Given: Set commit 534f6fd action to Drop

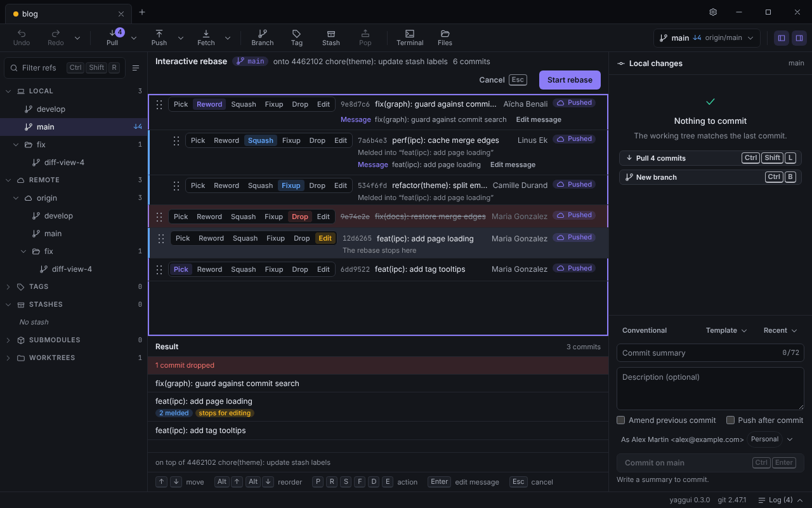Looking at the screenshot, I should [x=317, y=186].
